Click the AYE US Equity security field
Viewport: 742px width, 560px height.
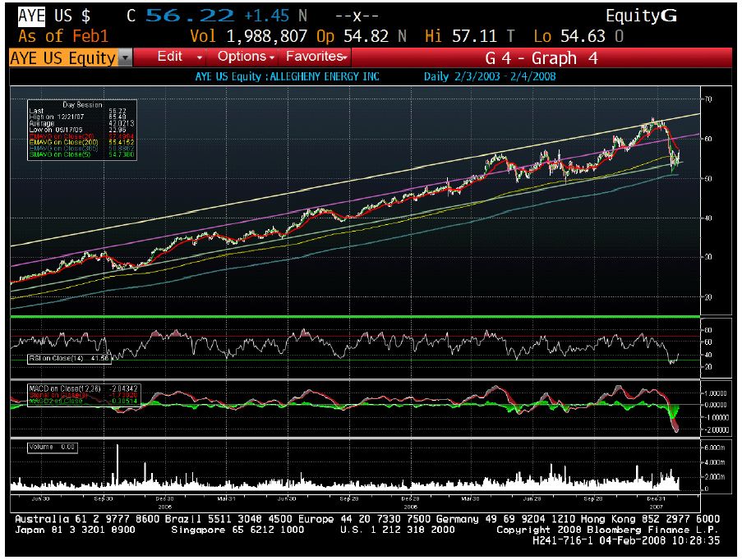click(x=63, y=57)
